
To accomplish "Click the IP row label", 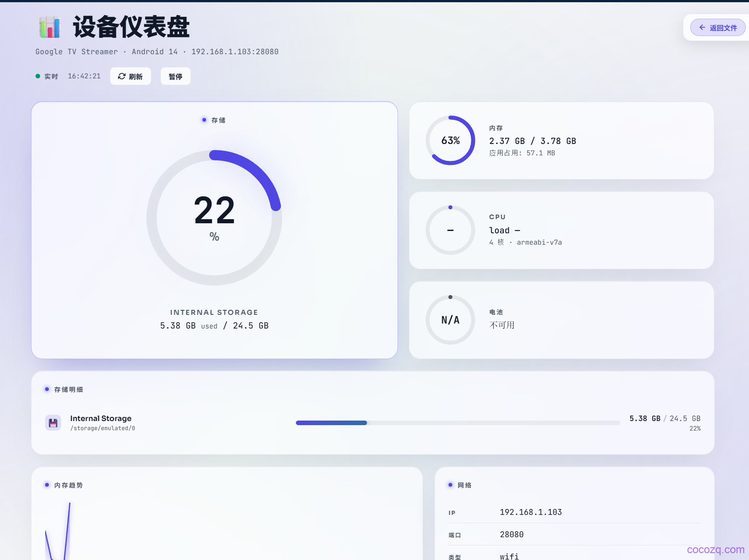I will click(x=452, y=513).
